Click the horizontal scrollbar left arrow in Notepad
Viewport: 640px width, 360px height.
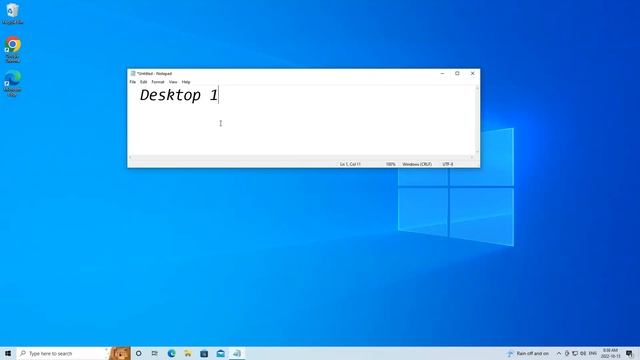coord(130,157)
